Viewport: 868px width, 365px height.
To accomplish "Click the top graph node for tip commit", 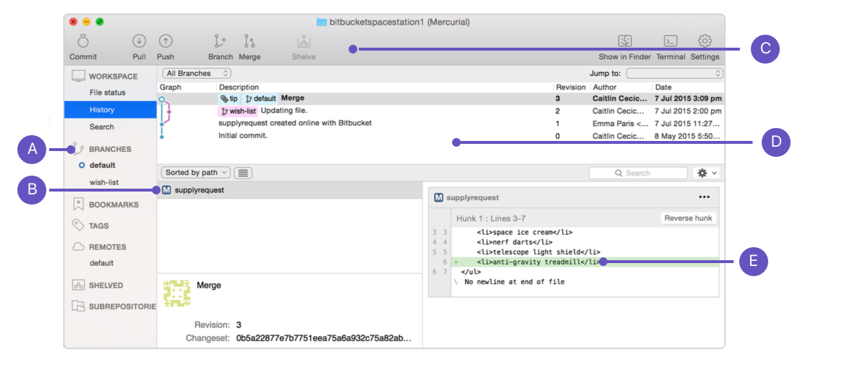I will pos(162,98).
